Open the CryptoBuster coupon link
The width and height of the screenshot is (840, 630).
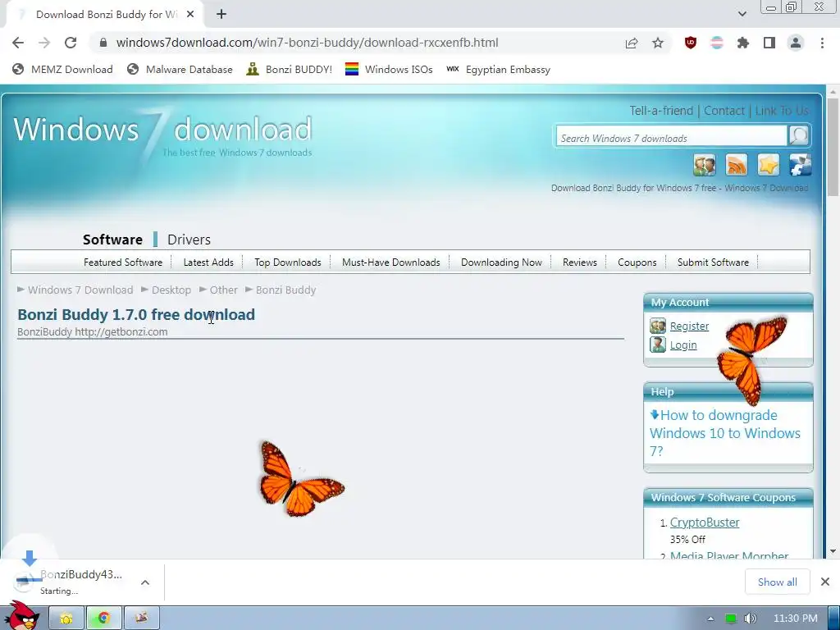click(705, 523)
